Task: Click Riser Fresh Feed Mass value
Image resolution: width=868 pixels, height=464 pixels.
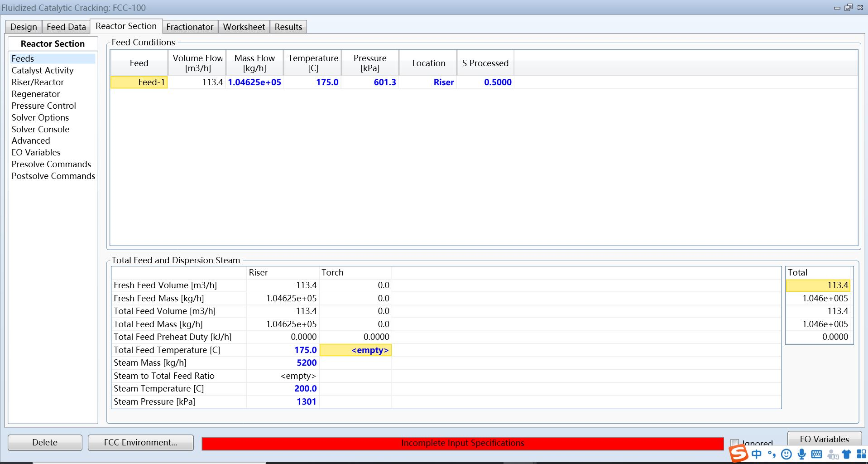Action: (283, 298)
